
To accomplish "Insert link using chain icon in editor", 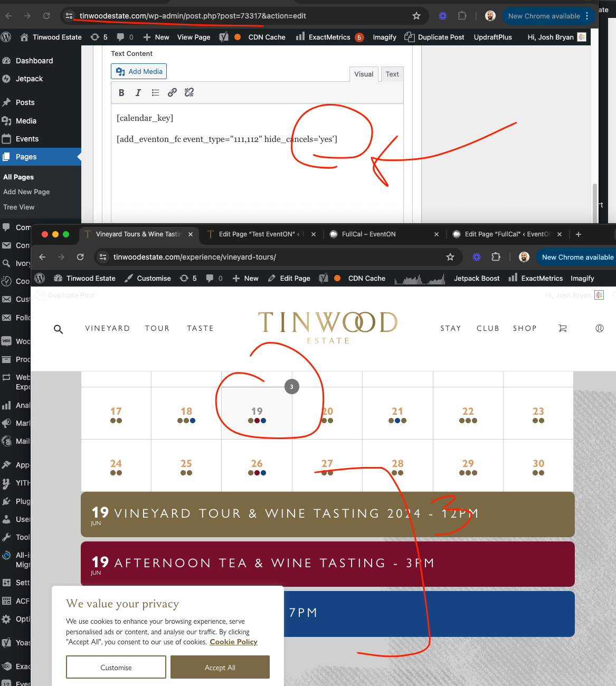I will [x=172, y=92].
